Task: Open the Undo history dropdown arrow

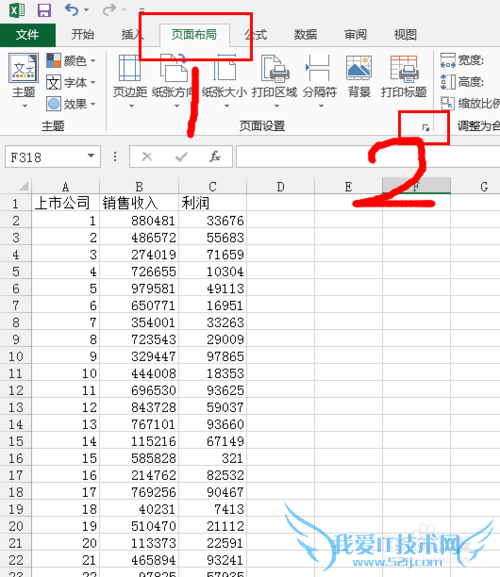Action: point(86,10)
